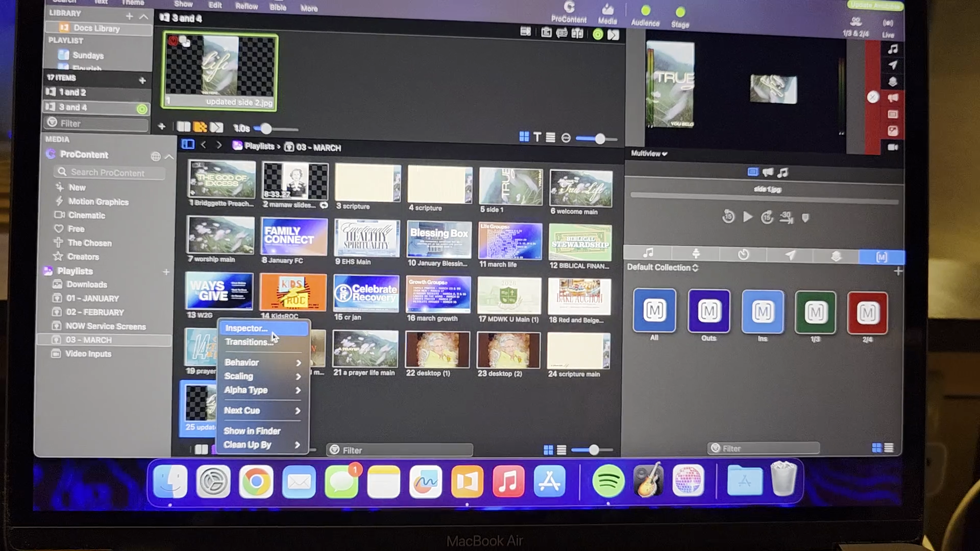
Task: Trigger the green 1/3 macro
Action: (x=815, y=312)
